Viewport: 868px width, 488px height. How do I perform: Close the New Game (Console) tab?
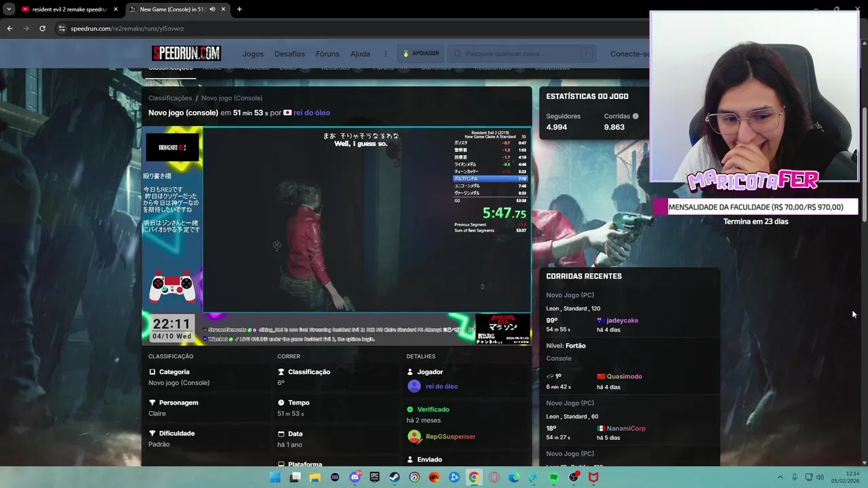click(x=224, y=9)
